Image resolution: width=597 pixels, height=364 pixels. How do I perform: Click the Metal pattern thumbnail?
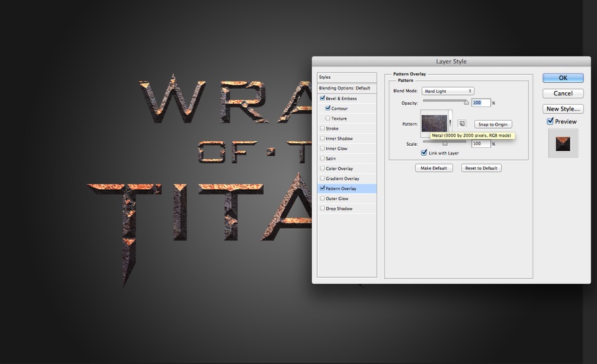(434, 123)
